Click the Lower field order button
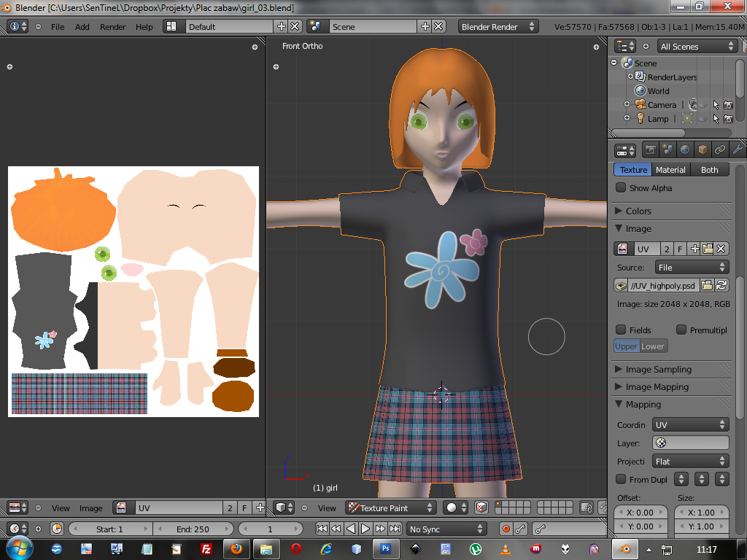The width and height of the screenshot is (747, 560). coord(653,346)
